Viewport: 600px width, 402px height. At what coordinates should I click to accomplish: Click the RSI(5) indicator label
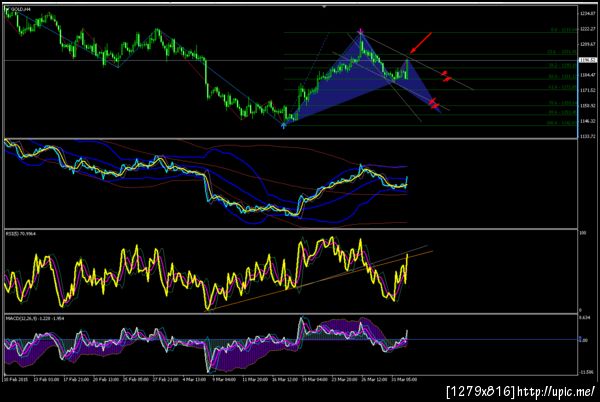click(21, 233)
